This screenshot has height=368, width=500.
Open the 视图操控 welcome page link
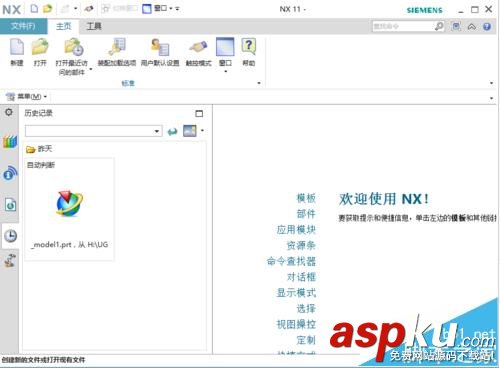pyautogui.click(x=296, y=324)
